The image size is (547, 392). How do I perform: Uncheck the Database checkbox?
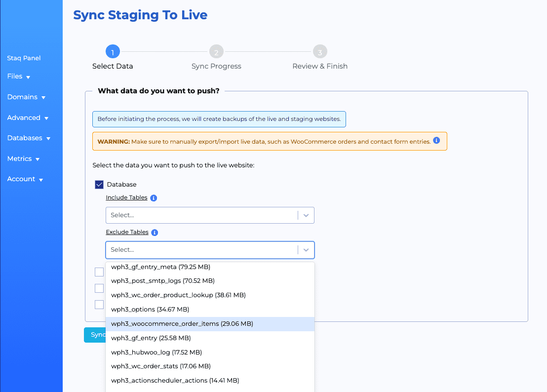[99, 184]
